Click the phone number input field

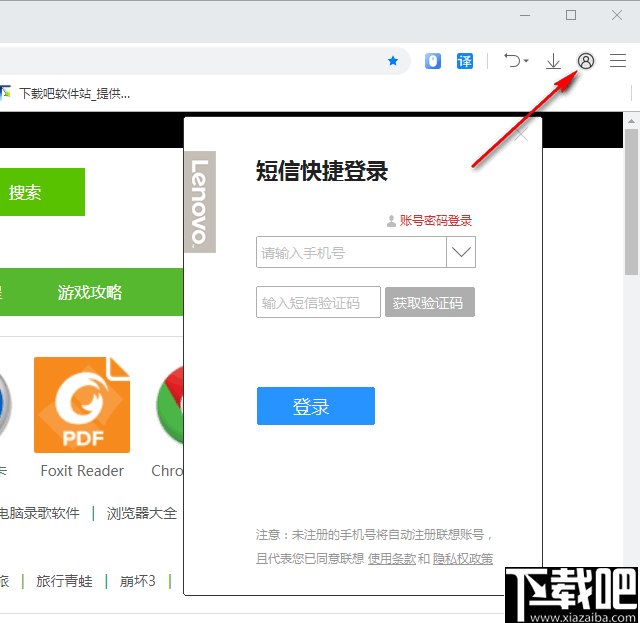pos(351,252)
